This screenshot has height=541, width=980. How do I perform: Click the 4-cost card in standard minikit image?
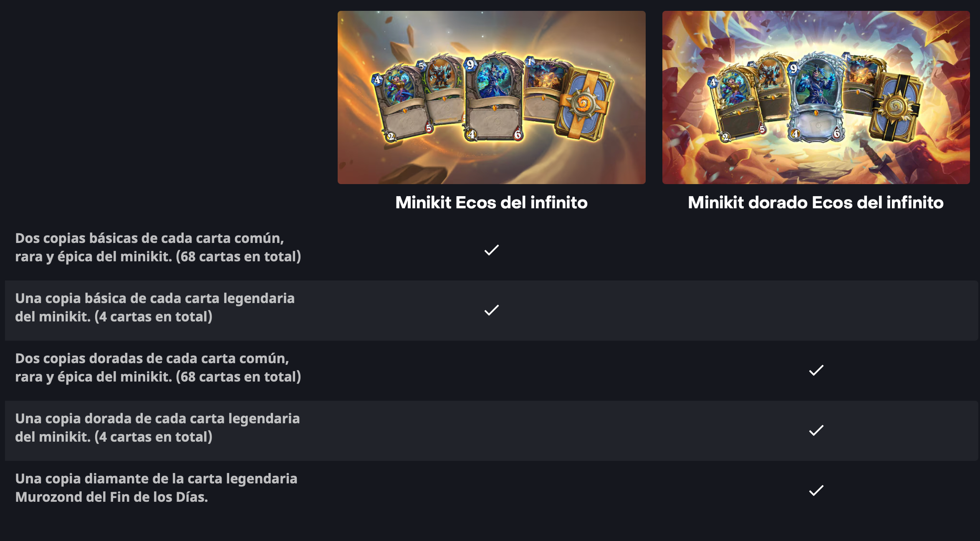pos(399,104)
